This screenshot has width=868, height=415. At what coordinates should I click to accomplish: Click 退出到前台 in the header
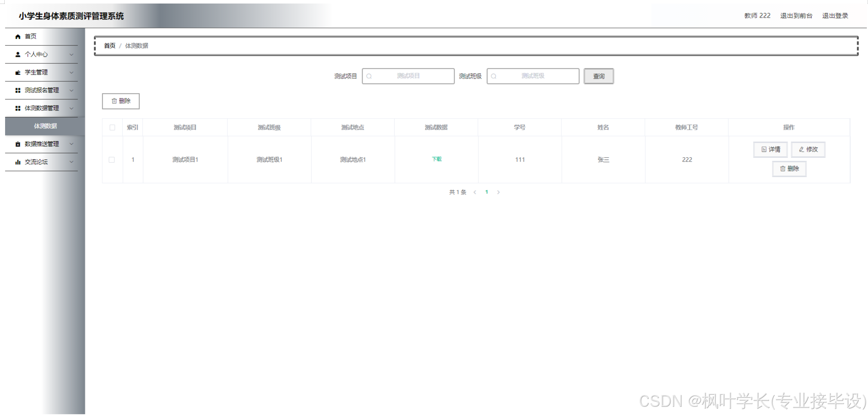coord(796,16)
